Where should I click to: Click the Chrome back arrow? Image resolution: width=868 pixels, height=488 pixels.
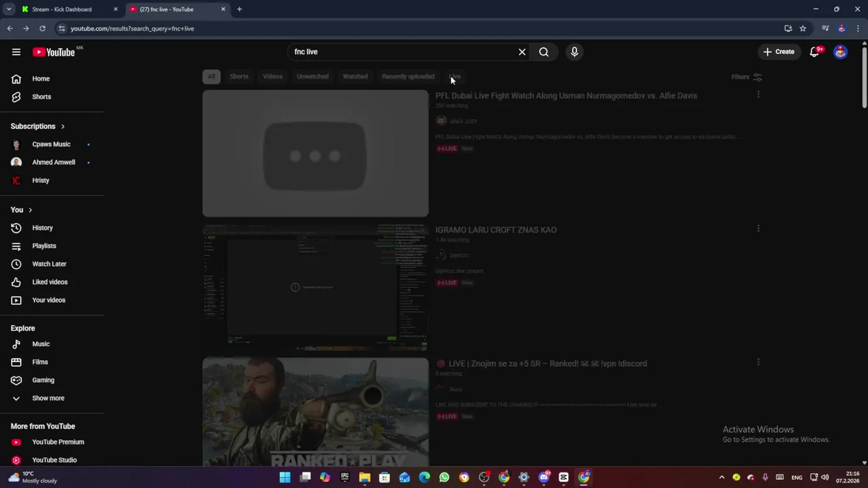click(x=9, y=28)
